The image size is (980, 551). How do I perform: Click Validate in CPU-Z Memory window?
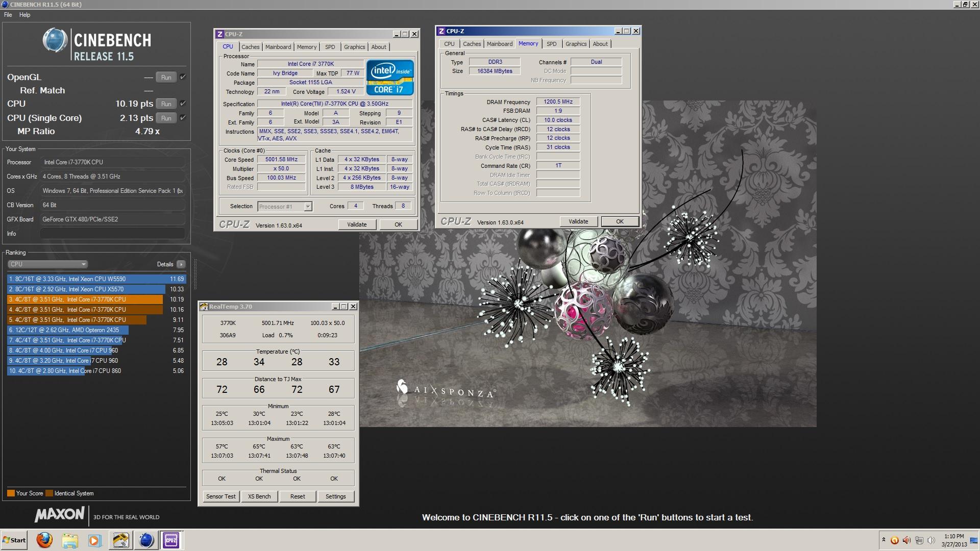[578, 221]
